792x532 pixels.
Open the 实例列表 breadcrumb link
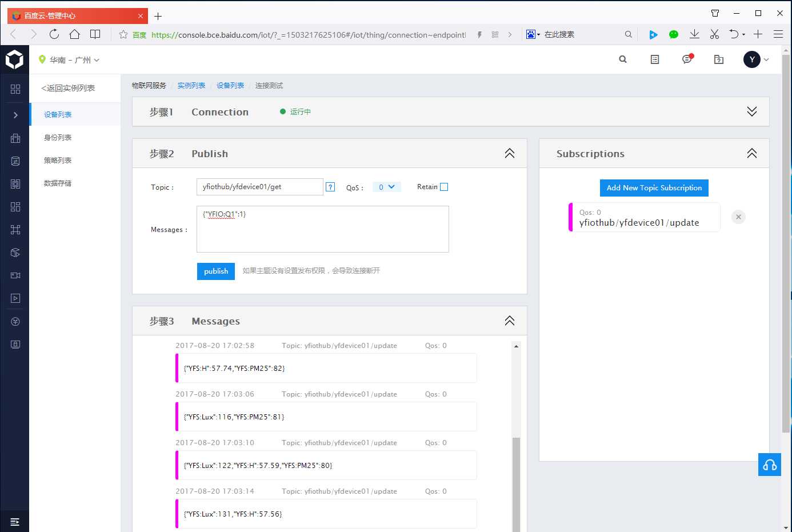191,86
